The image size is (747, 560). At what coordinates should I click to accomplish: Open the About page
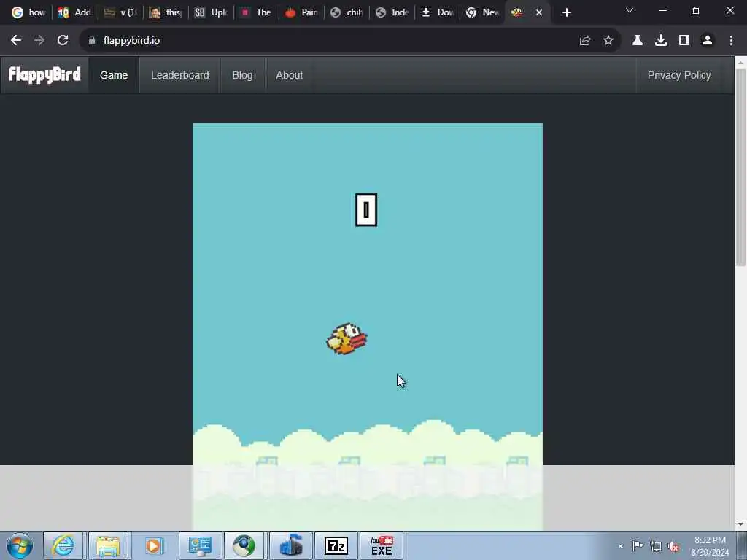[x=289, y=75]
